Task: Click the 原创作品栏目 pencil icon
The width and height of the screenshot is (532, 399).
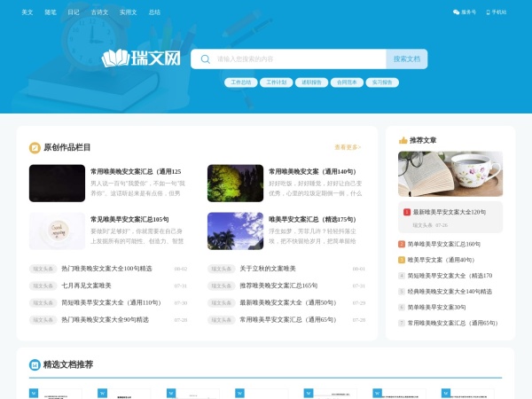Action: 35,147
